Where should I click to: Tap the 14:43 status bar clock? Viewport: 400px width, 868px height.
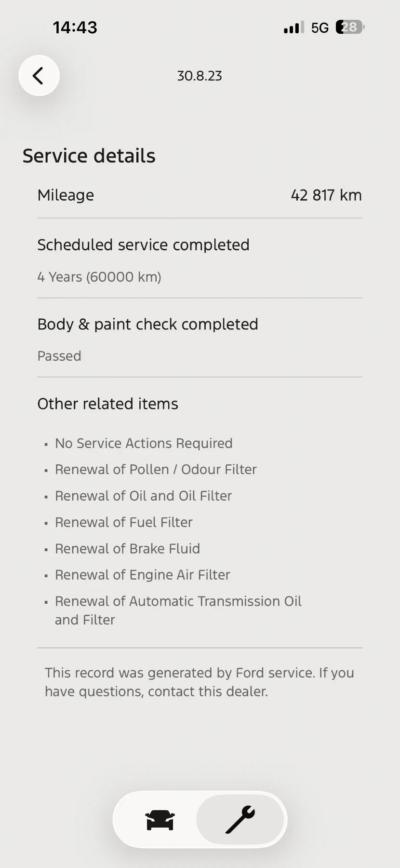(x=75, y=27)
